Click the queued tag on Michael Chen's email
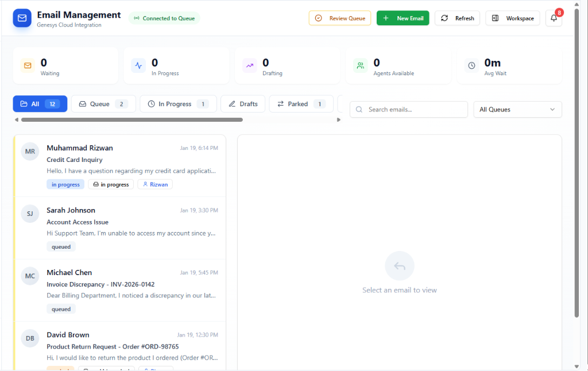588x371 pixels. click(x=61, y=309)
